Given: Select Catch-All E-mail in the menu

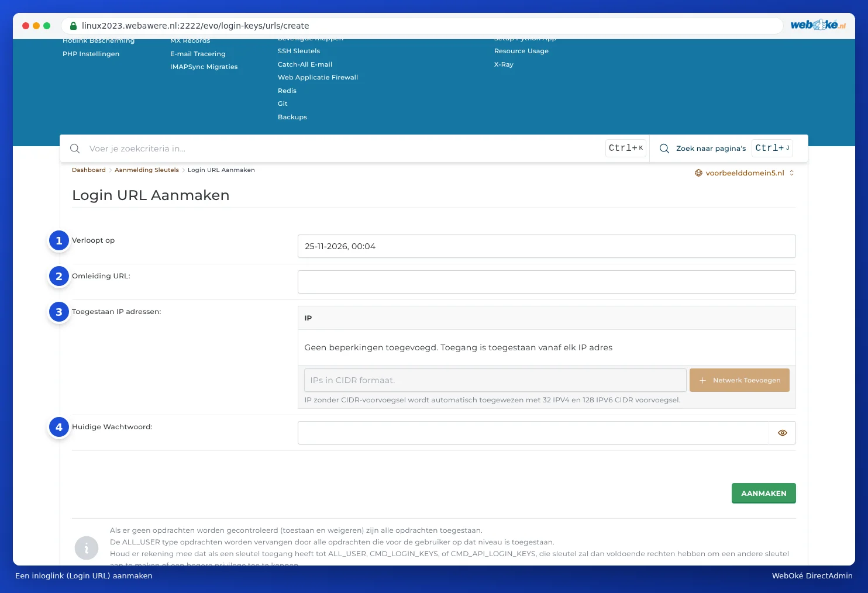Looking at the screenshot, I should tap(305, 64).
